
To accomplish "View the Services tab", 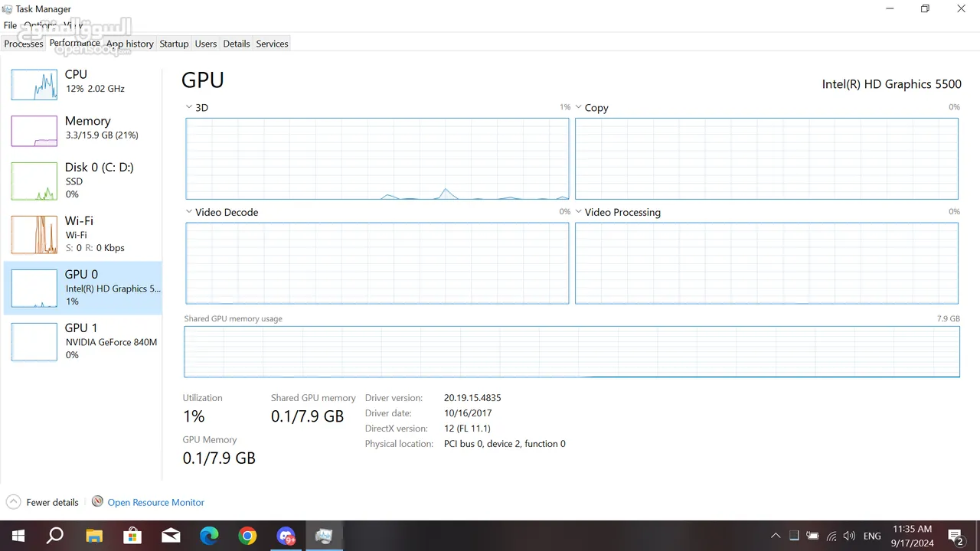I will pos(272,44).
